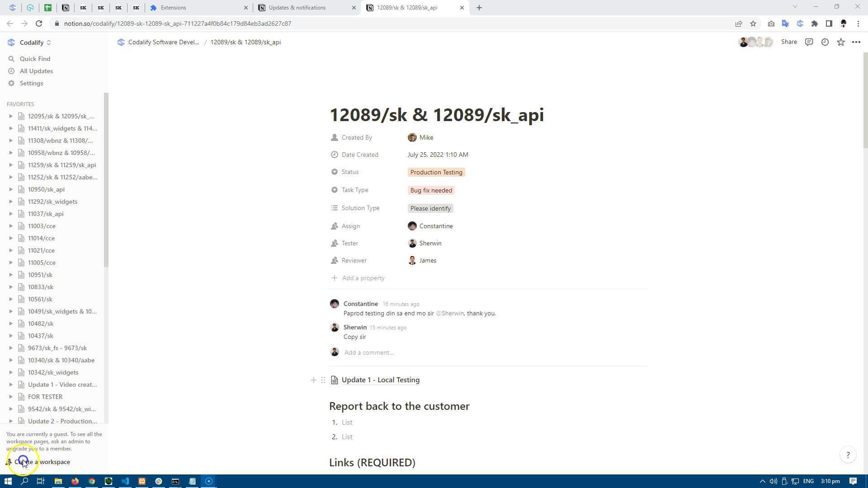Open the Codalify workspace switcher
This screenshot has width=868, height=488.
pos(32,42)
